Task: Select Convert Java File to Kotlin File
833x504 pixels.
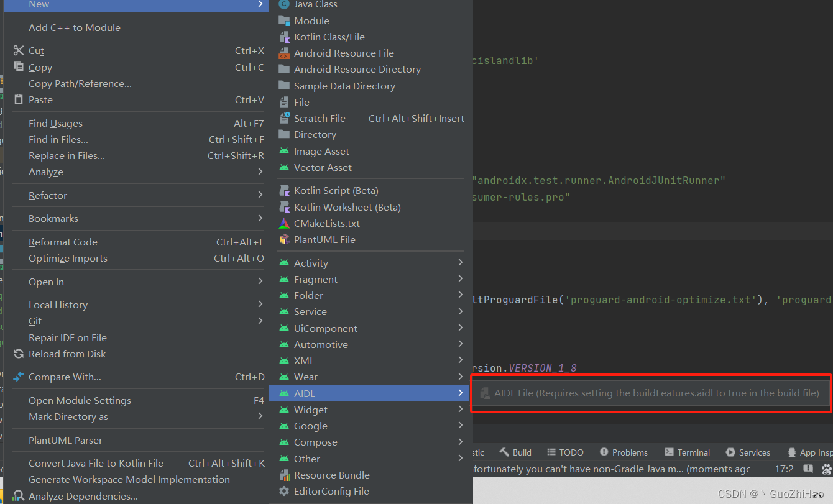Action: [96, 463]
